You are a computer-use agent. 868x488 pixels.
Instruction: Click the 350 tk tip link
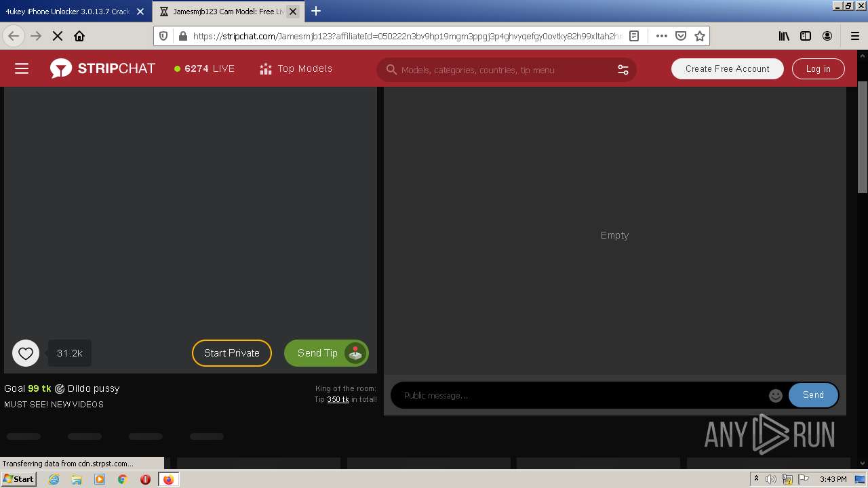pos(338,399)
